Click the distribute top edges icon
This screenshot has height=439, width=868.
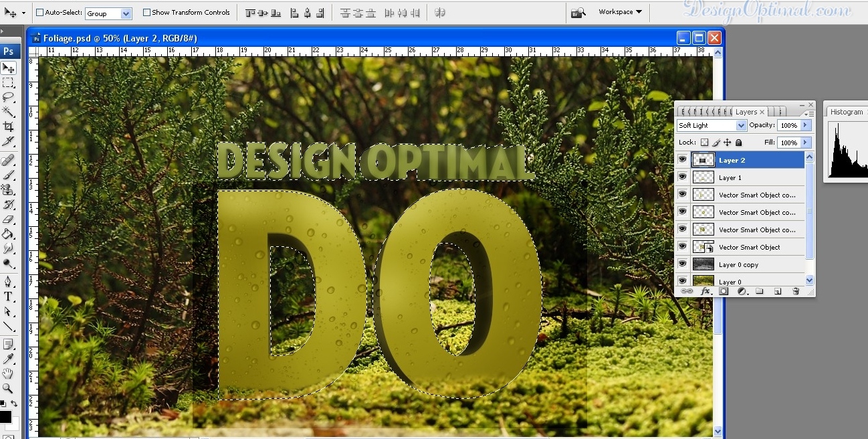(x=345, y=12)
